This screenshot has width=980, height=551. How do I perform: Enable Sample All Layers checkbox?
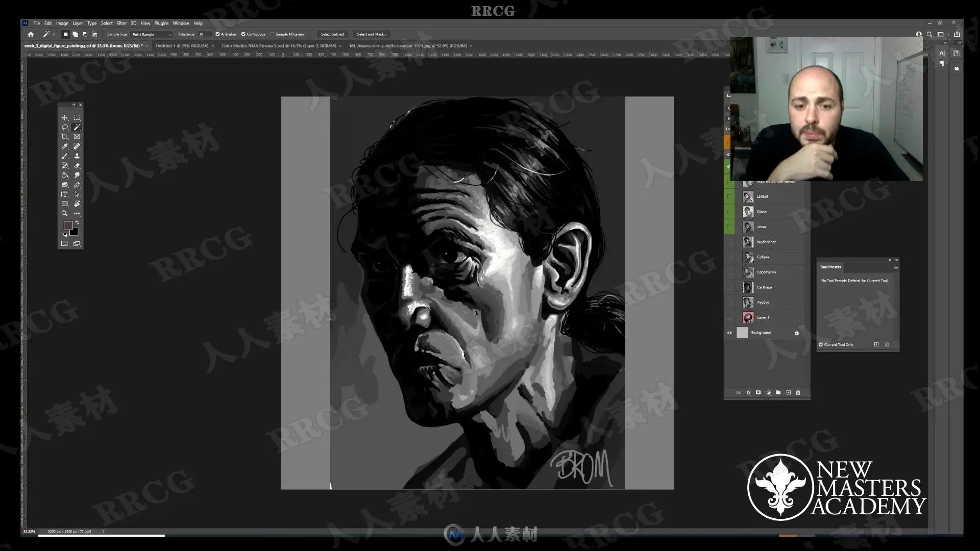tap(272, 34)
